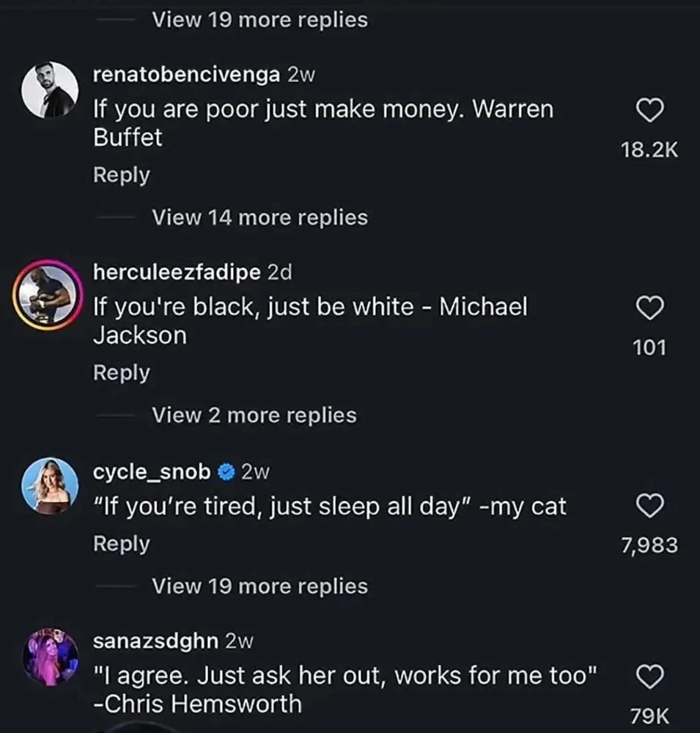
Task: Expand 19 more replies at top
Action: click(x=259, y=20)
